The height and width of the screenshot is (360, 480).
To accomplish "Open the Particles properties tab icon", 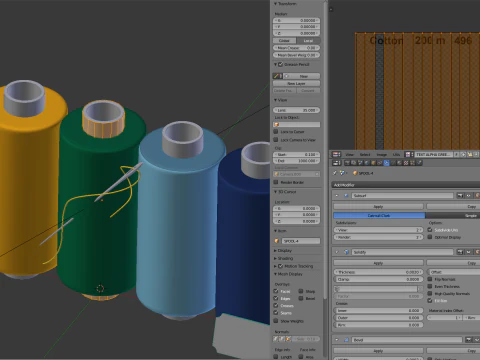I will [412, 163].
